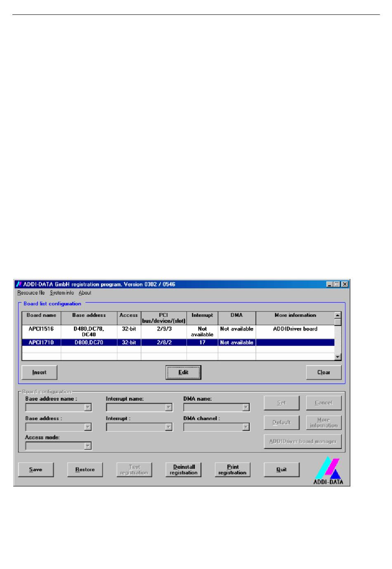Quit the registration program
Viewport: 392px width, 569px height.
click(x=281, y=470)
